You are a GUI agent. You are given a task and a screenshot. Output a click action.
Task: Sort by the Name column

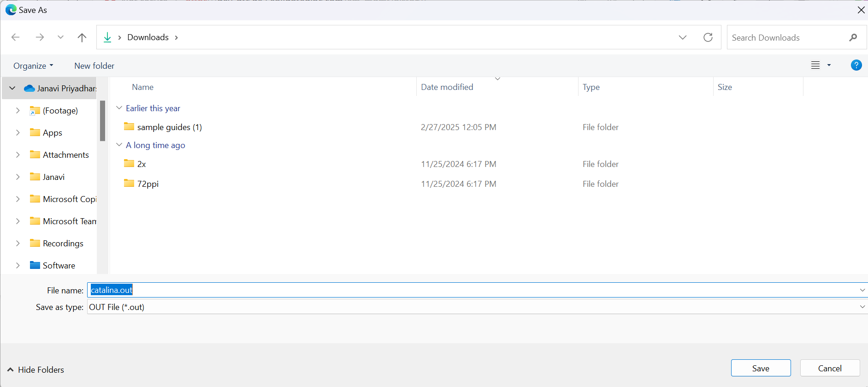(x=143, y=87)
